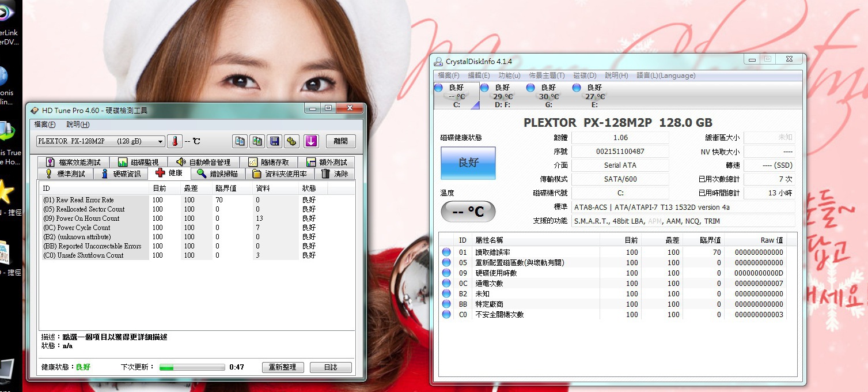
Task: Click the blue status orb of the 硬碟使用時數 row
Action: click(446, 273)
